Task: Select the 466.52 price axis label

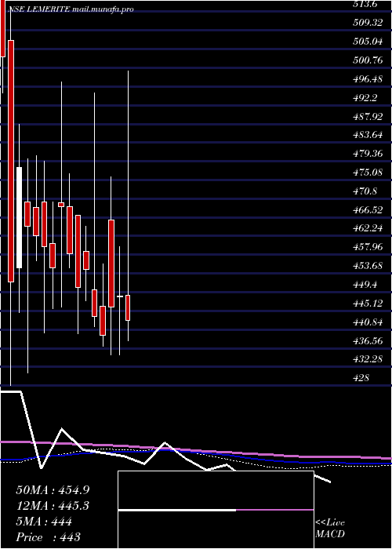Action: point(368,209)
